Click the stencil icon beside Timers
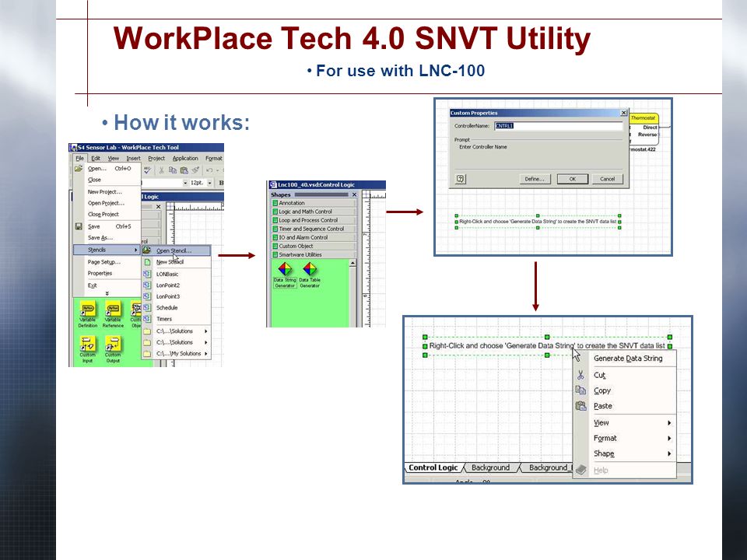 (147, 319)
